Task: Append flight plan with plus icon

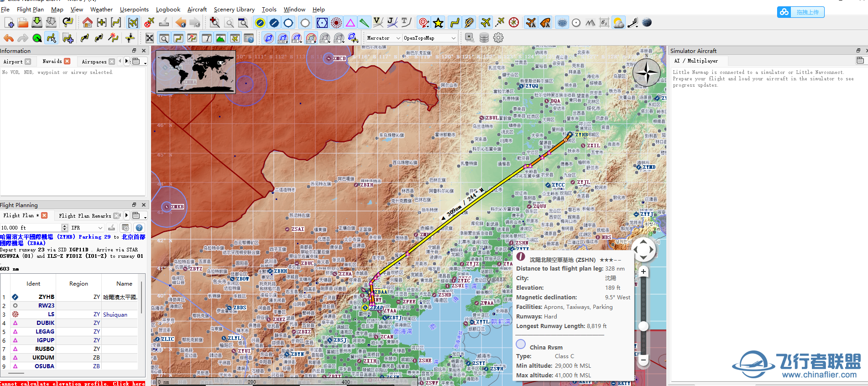Action: [x=68, y=38]
